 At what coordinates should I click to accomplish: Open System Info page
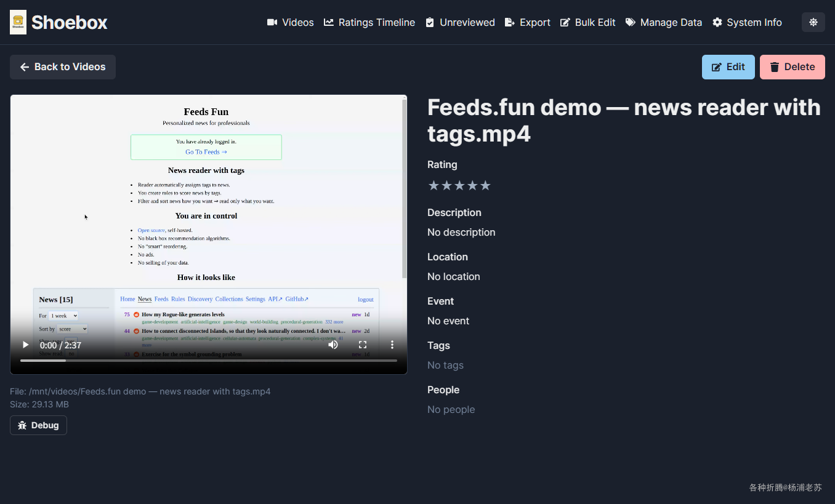pos(747,22)
